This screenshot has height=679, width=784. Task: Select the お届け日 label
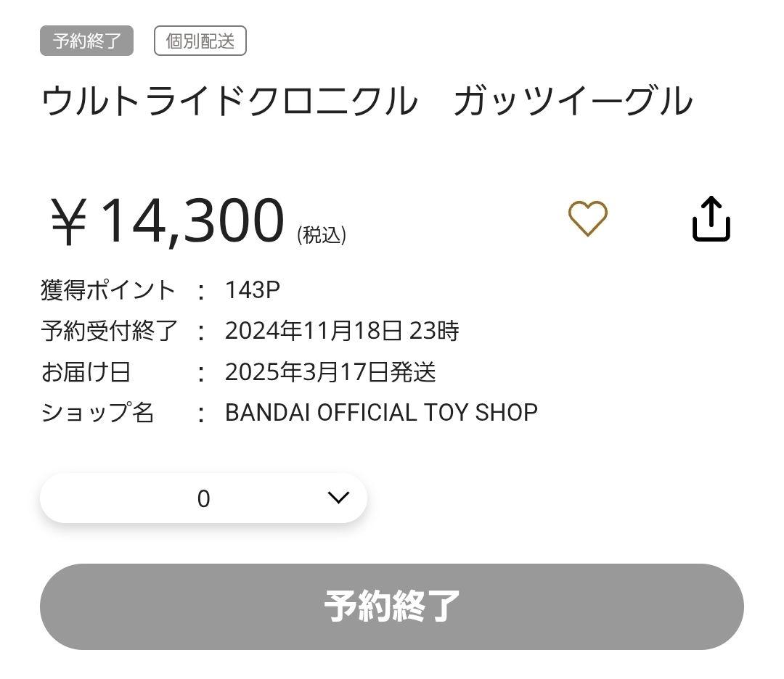(86, 372)
